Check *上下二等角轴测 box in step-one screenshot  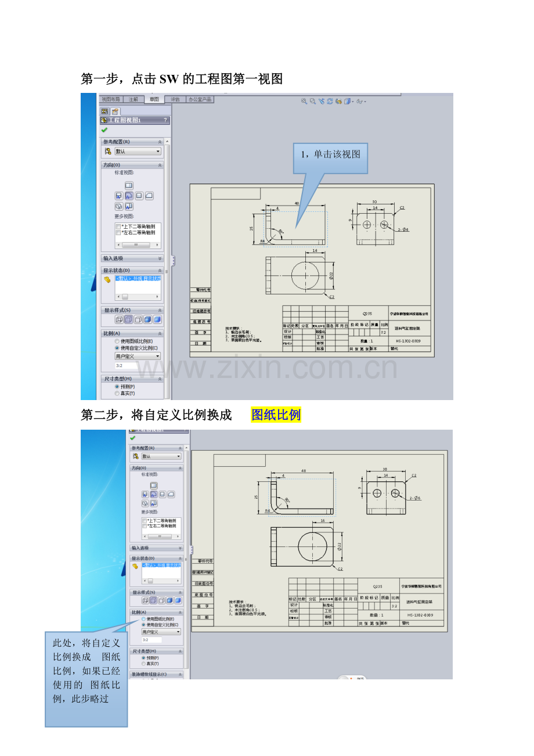(x=118, y=227)
